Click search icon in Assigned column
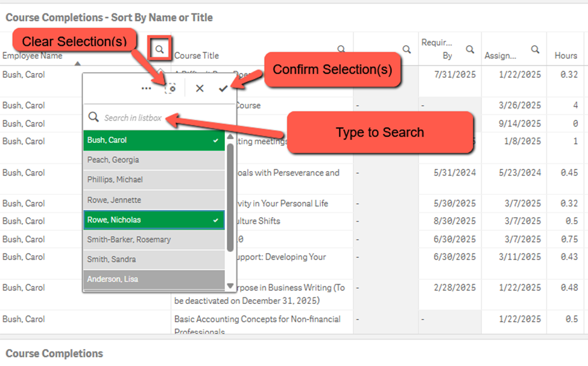Image resolution: width=588 pixels, height=366 pixels. pyautogui.click(x=535, y=49)
